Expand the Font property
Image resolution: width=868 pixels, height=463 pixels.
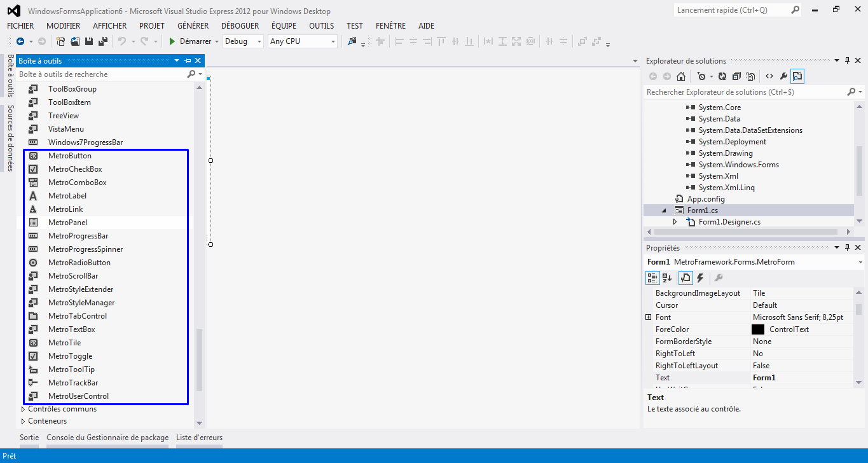(649, 317)
